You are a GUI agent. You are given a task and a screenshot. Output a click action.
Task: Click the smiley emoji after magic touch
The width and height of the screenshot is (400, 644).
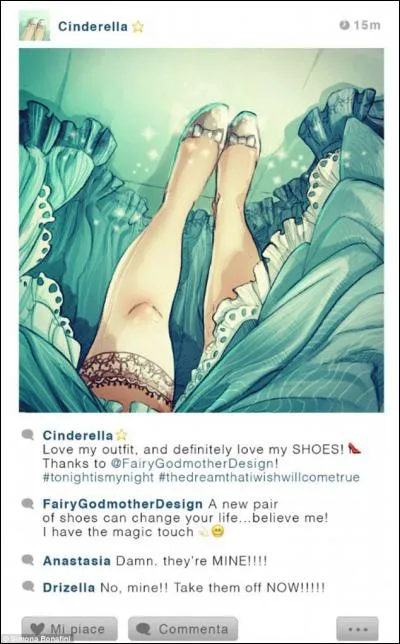(x=218, y=532)
